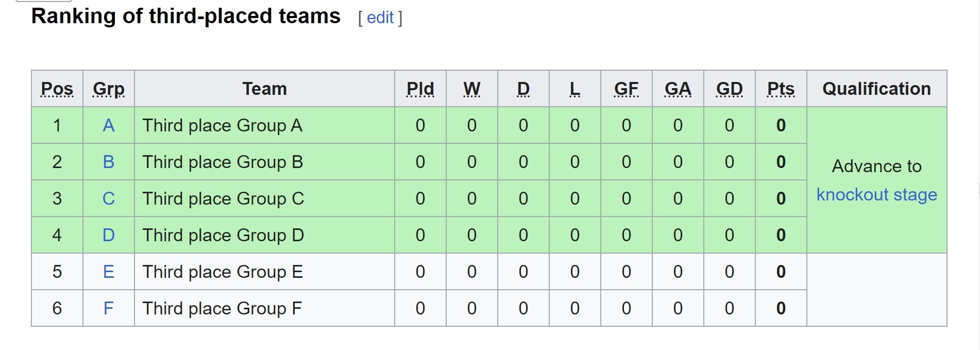Open the Group D link
This screenshot has height=350, width=980.
pyautogui.click(x=108, y=235)
